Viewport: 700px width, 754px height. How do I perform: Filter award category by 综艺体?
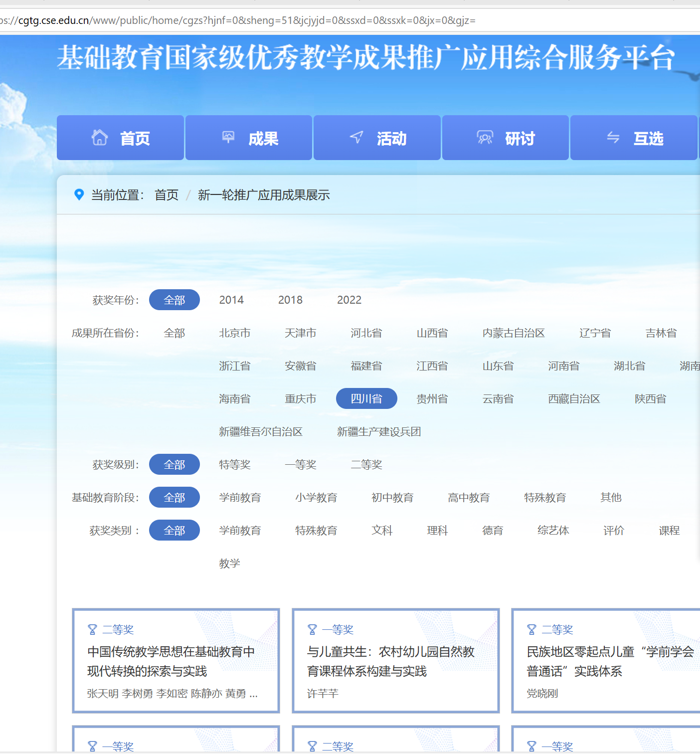point(553,530)
